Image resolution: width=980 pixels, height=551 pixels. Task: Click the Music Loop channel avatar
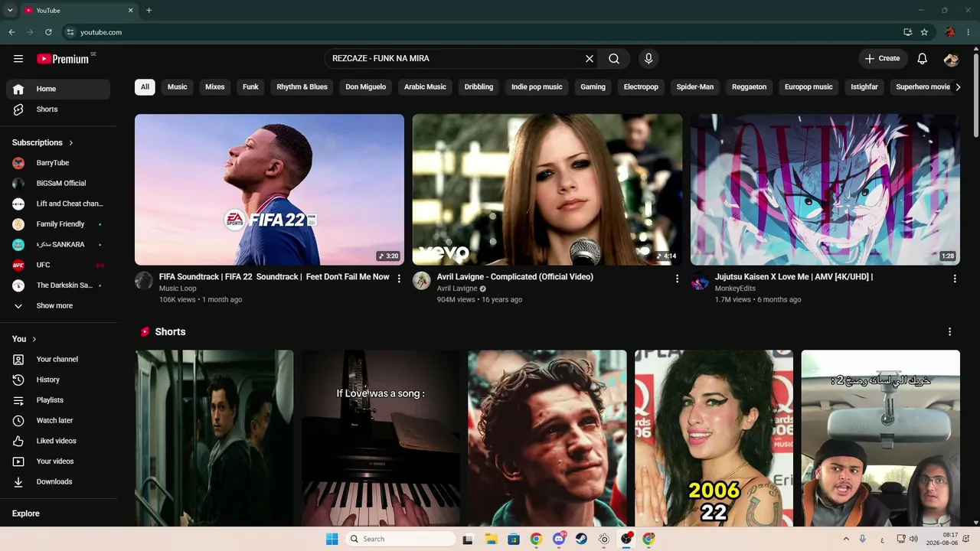(144, 281)
